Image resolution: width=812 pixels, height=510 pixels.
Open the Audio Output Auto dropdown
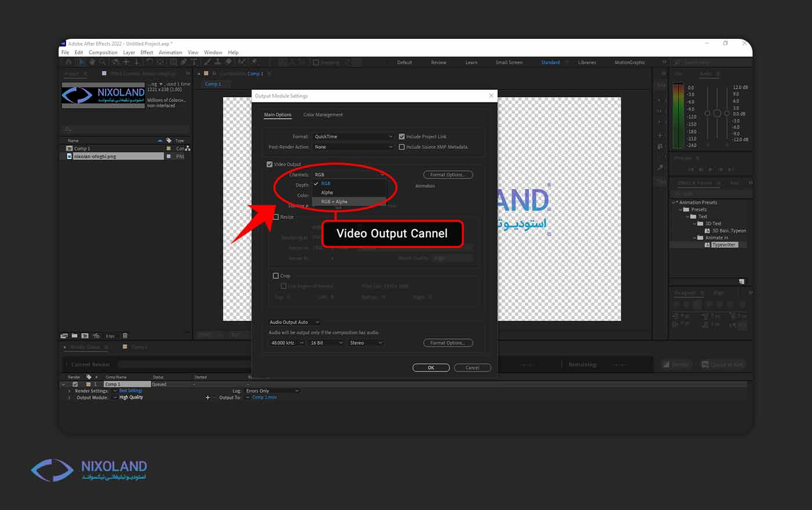coord(294,322)
